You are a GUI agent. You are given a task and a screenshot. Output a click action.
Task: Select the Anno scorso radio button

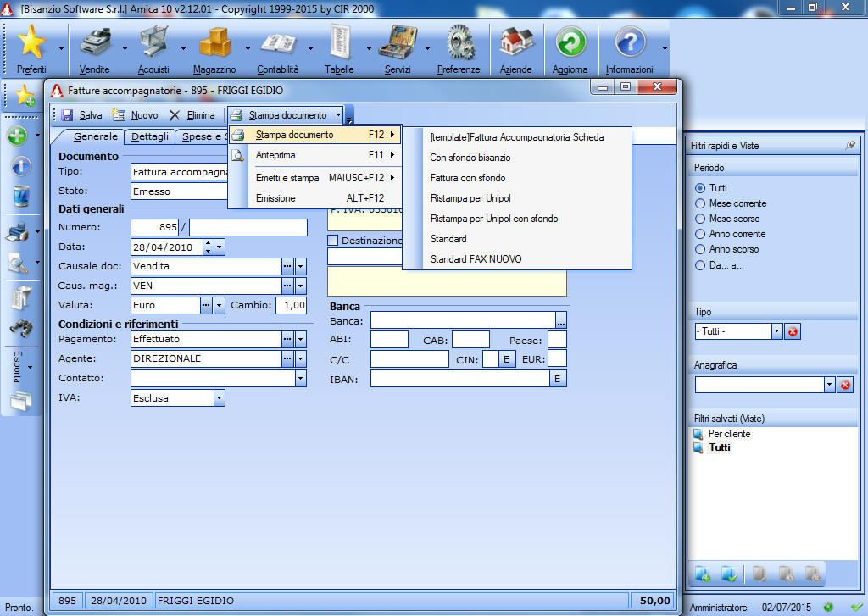tap(700, 250)
